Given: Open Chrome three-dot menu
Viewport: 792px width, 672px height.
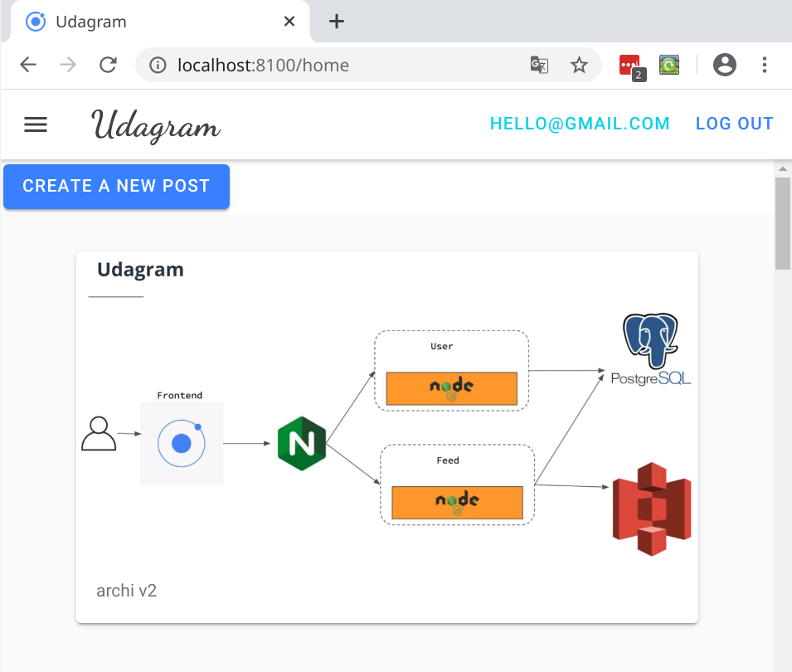Looking at the screenshot, I should 765,65.
